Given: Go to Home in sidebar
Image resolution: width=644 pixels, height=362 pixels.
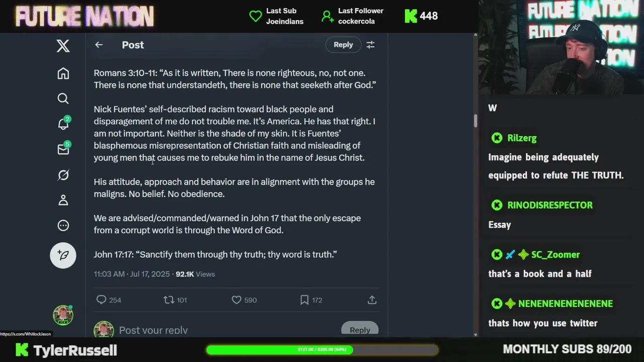Looking at the screenshot, I should (63, 73).
